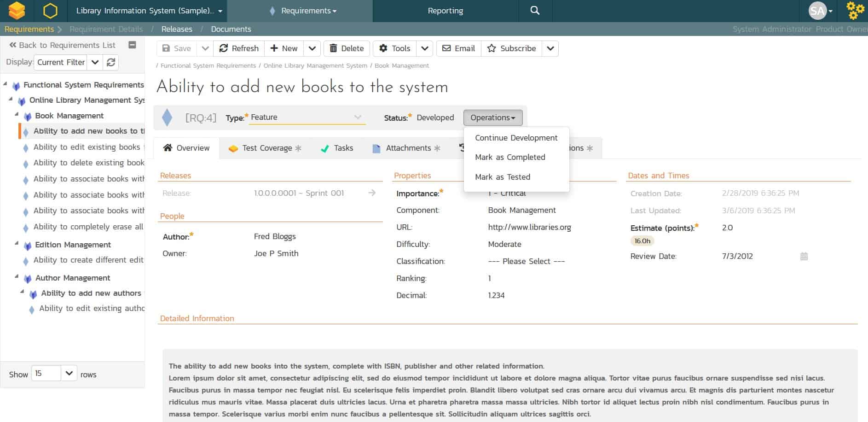The width and height of the screenshot is (868, 422).
Task: Switch to the Test Coverage tab
Action: [265, 148]
